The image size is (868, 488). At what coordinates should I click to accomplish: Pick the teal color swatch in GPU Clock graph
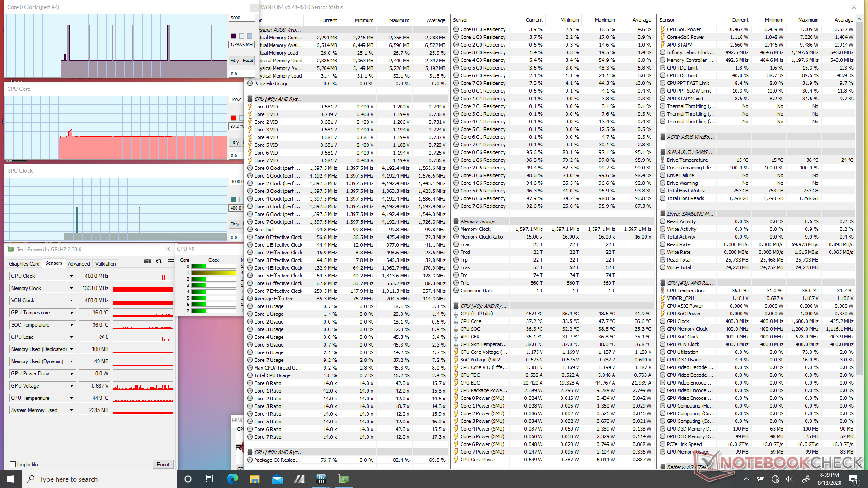pyautogui.click(x=234, y=200)
